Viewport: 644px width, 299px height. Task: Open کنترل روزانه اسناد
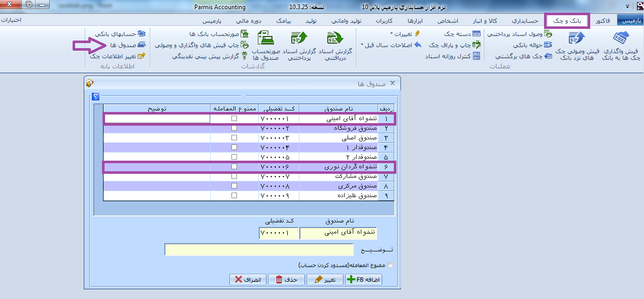(453, 56)
